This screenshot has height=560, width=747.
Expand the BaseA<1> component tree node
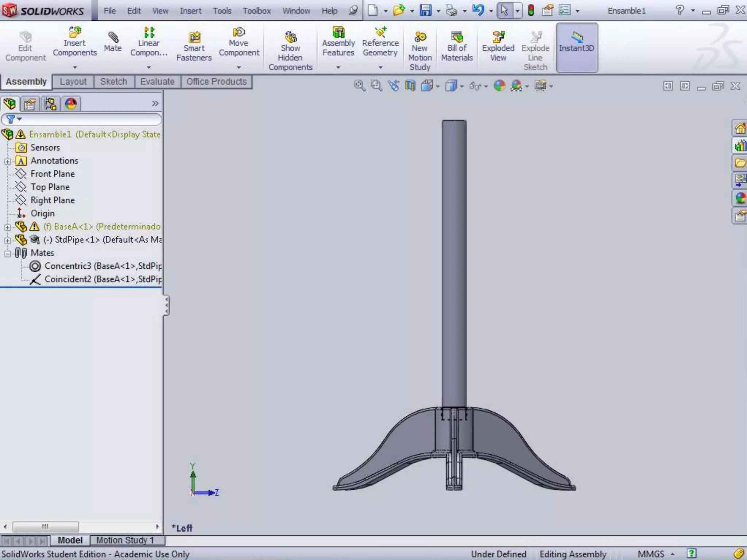pyautogui.click(x=8, y=227)
